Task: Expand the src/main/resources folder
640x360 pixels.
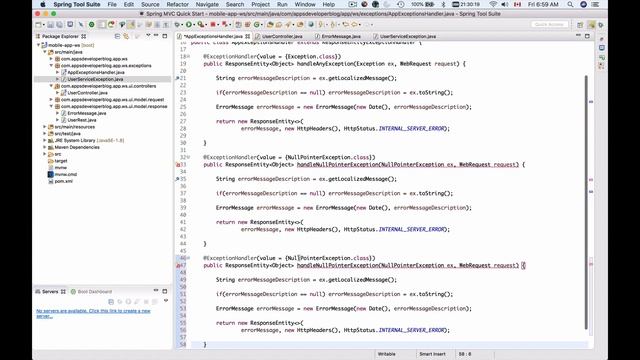Action: point(45,127)
